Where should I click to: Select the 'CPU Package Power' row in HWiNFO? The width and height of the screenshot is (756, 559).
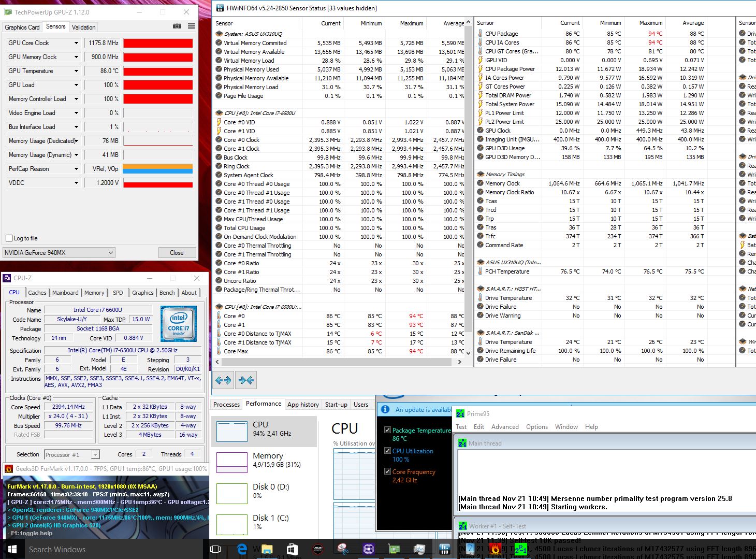pyautogui.click(x=591, y=69)
